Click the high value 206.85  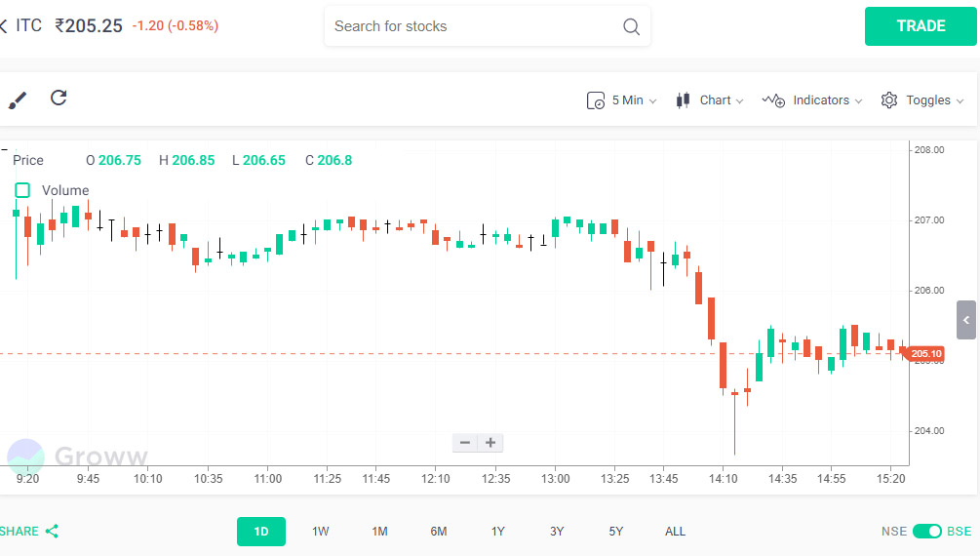(x=193, y=160)
